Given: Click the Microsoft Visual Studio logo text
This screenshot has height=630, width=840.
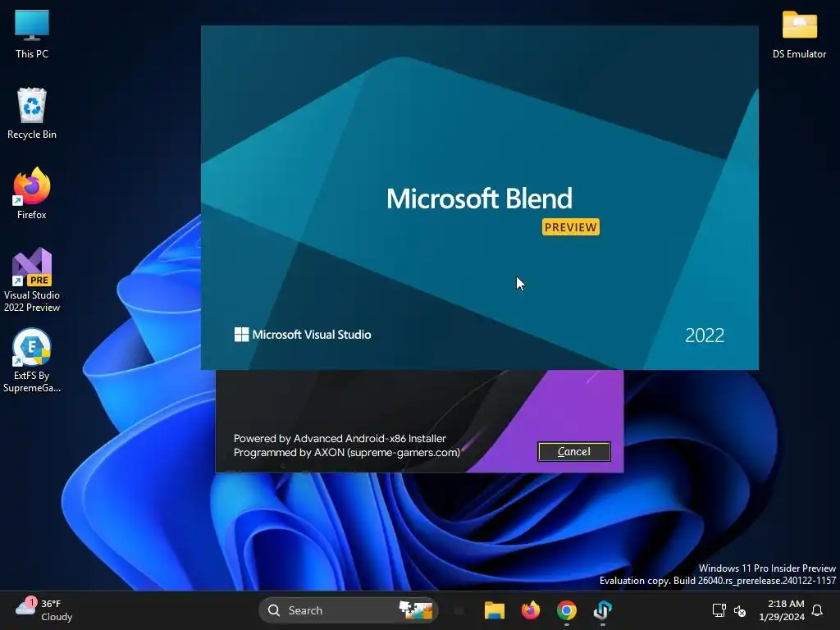Looking at the screenshot, I should (303, 335).
